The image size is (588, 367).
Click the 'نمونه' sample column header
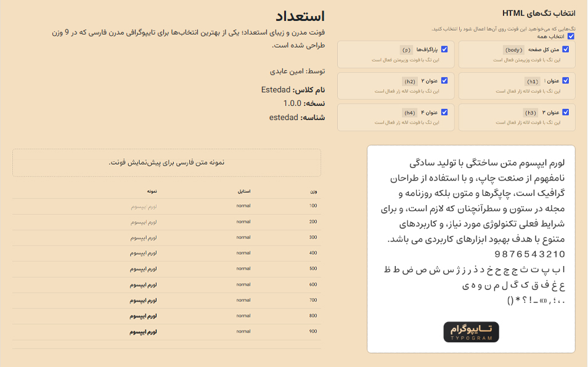click(152, 192)
